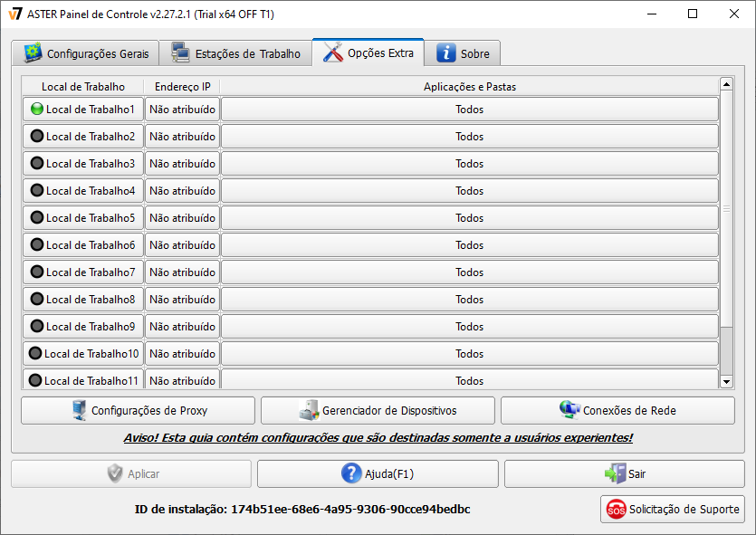Viewport: 756px width, 535px height.
Task: Click the Local de Trabalho column header
Action: pyautogui.click(x=83, y=87)
